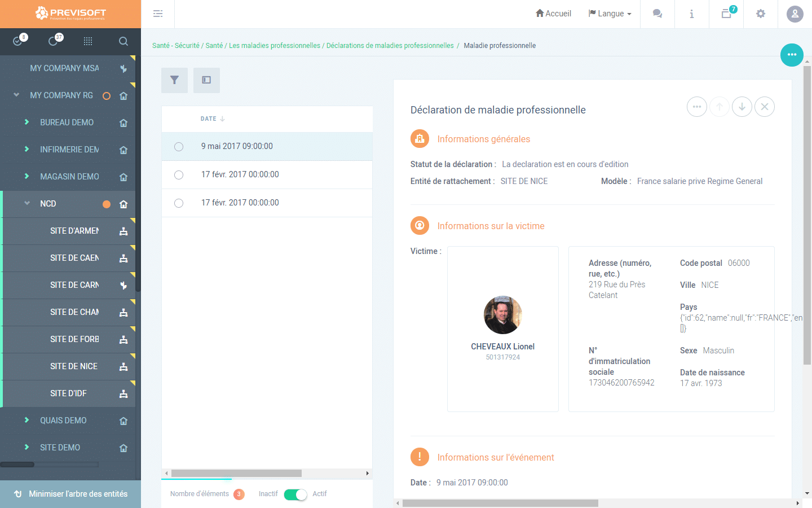Toggle the Inactif/Actif switch
Image resolution: width=812 pixels, height=508 pixels.
point(295,494)
